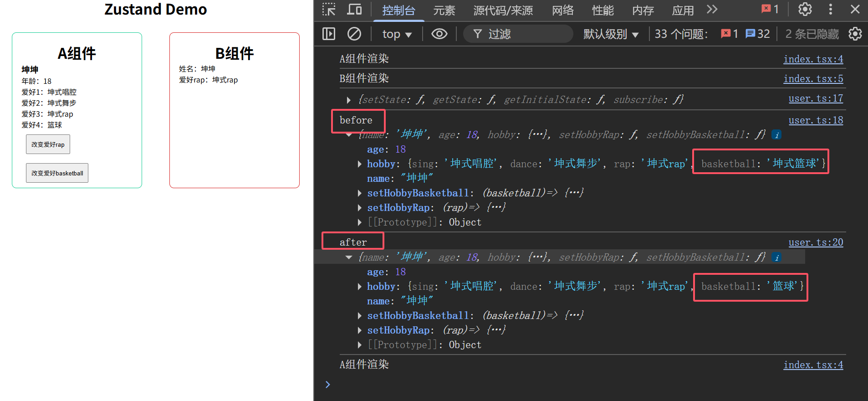Click the 32 messages issue badge
The width and height of the screenshot is (868, 401).
[x=758, y=34]
